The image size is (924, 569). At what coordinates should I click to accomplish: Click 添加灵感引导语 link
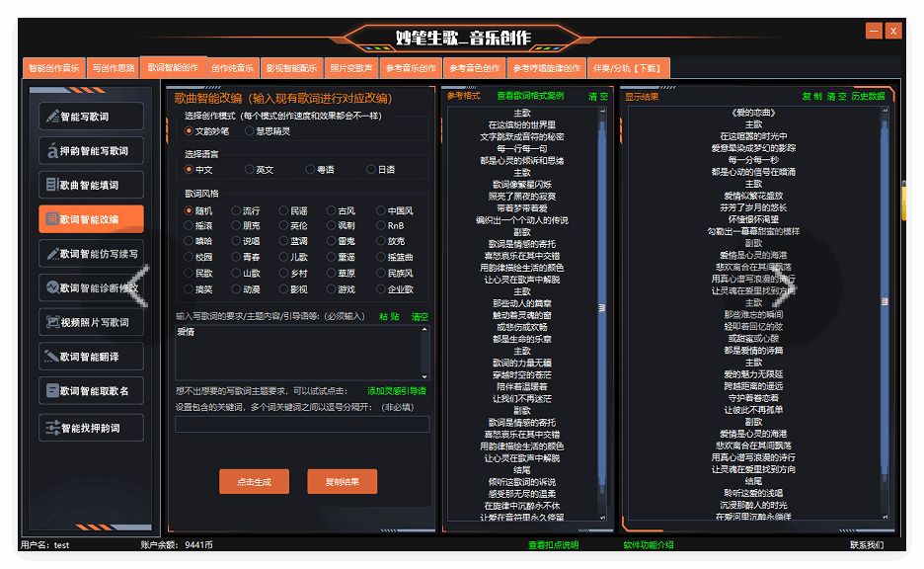click(397, 390)
